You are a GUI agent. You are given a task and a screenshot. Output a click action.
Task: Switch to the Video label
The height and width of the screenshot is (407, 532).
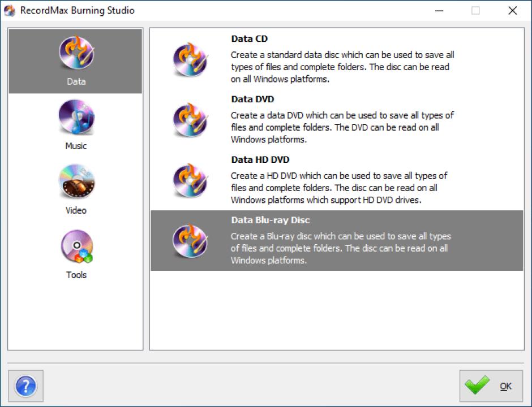[x=76, y=210]
